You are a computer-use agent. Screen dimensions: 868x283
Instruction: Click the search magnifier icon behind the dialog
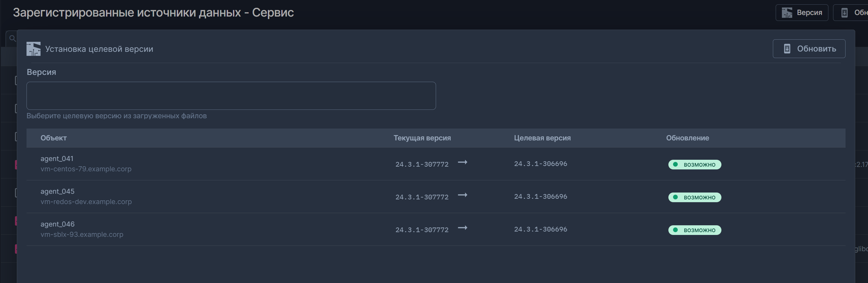[12, 38]
